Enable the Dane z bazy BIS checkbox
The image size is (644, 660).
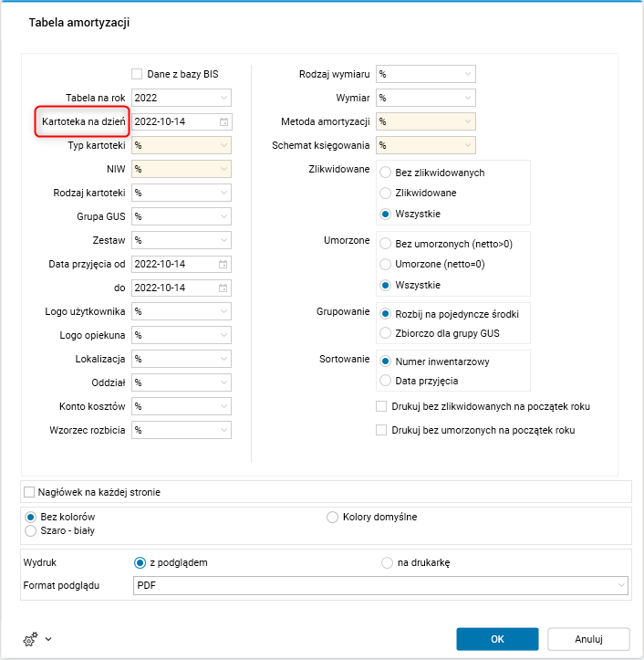pos(137,74)
